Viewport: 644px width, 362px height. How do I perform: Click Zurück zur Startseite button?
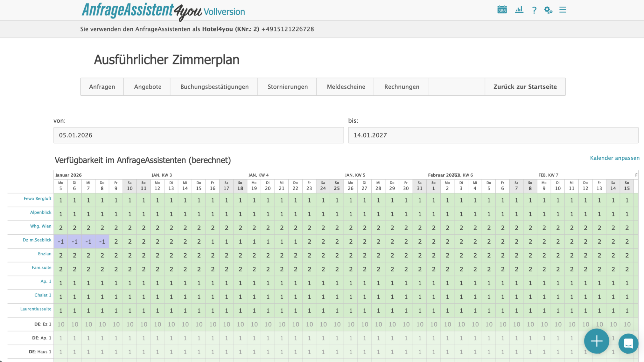(x=525, y=87)
